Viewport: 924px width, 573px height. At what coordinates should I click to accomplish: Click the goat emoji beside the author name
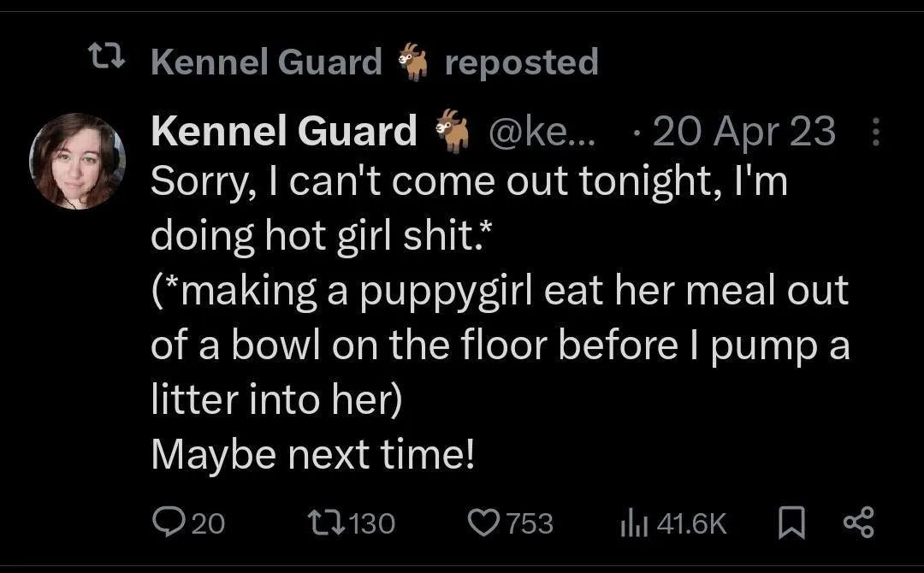click(452, 130)
